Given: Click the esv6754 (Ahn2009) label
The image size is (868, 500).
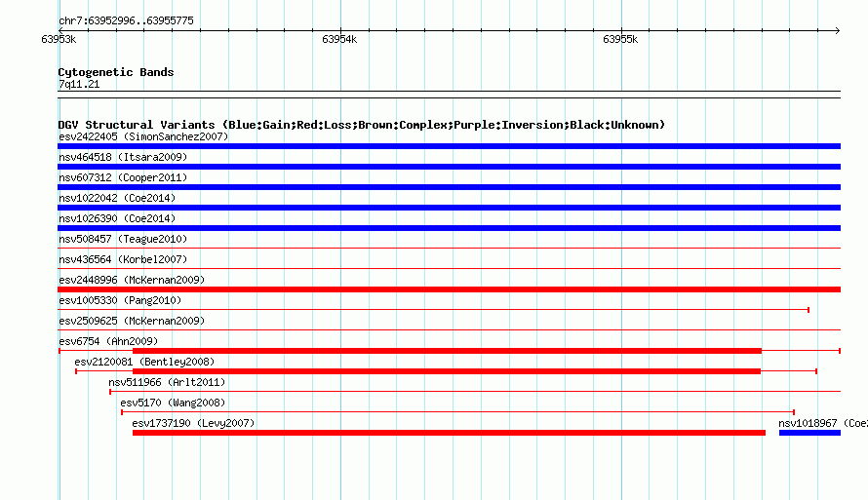Looking at the screenshot, I should 108,341.
